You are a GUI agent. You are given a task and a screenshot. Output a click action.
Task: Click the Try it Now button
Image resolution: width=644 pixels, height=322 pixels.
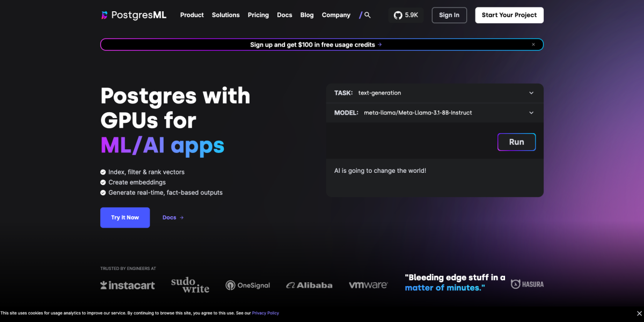click(125, 217)
